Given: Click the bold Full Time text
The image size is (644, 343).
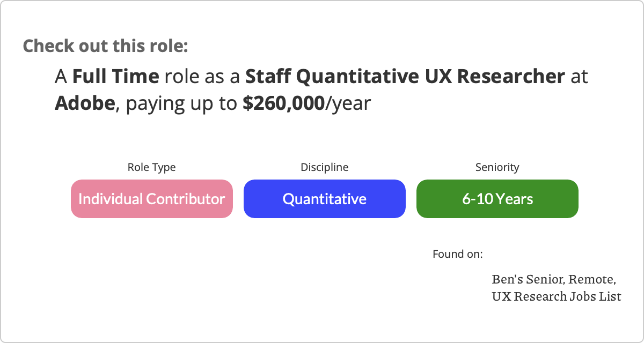Looking at the screenshot, I should (115, 77).
